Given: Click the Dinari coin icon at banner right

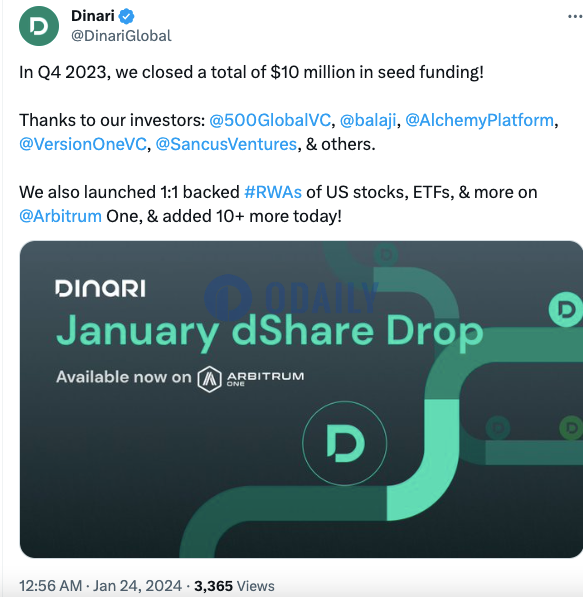Looking at the screenshot, I should click(x=566, y=310).
